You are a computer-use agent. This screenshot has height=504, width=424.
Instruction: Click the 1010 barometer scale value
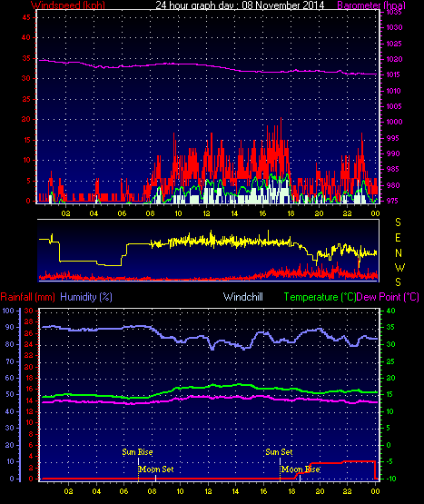[393, 91]
